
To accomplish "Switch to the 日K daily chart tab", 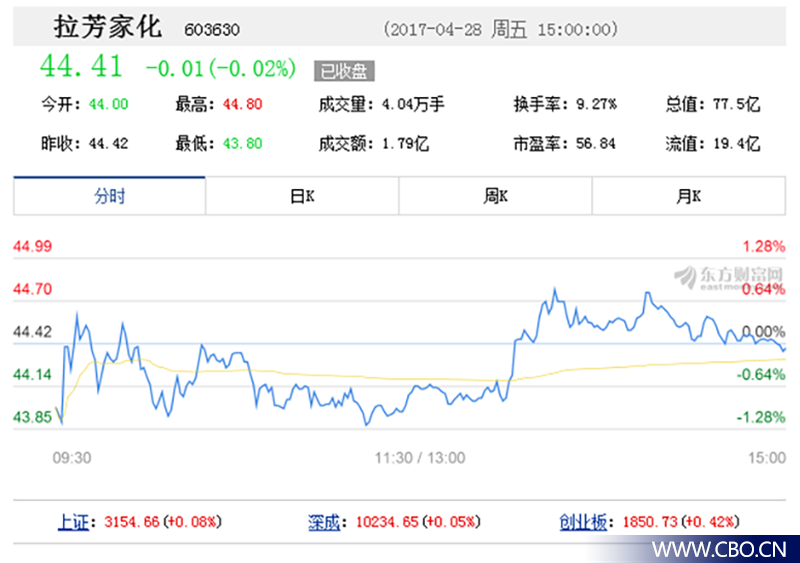I will tap(302, 196).
